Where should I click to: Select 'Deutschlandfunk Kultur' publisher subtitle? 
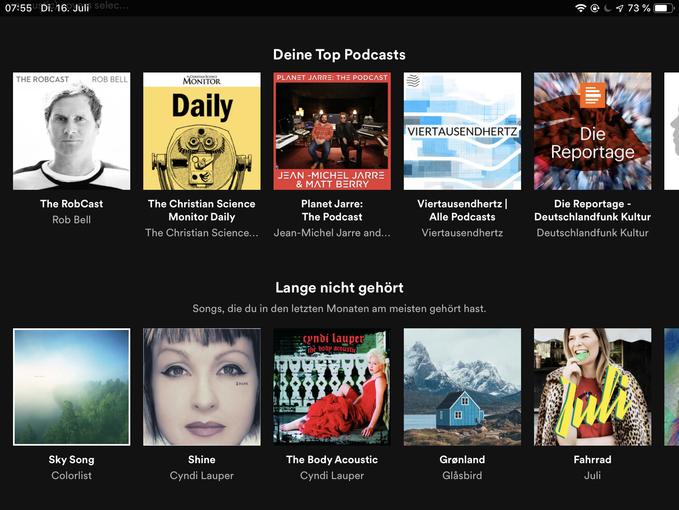[592, 233]
